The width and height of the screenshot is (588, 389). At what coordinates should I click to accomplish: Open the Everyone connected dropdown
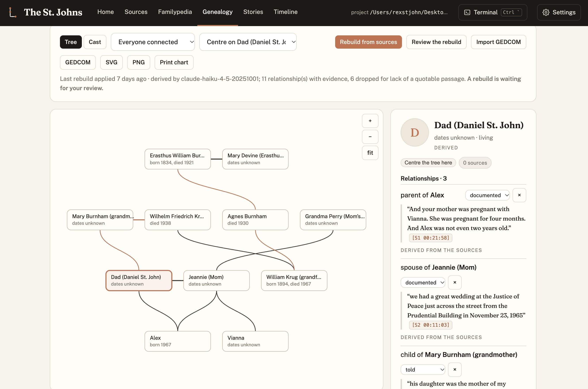click(153, 42)
